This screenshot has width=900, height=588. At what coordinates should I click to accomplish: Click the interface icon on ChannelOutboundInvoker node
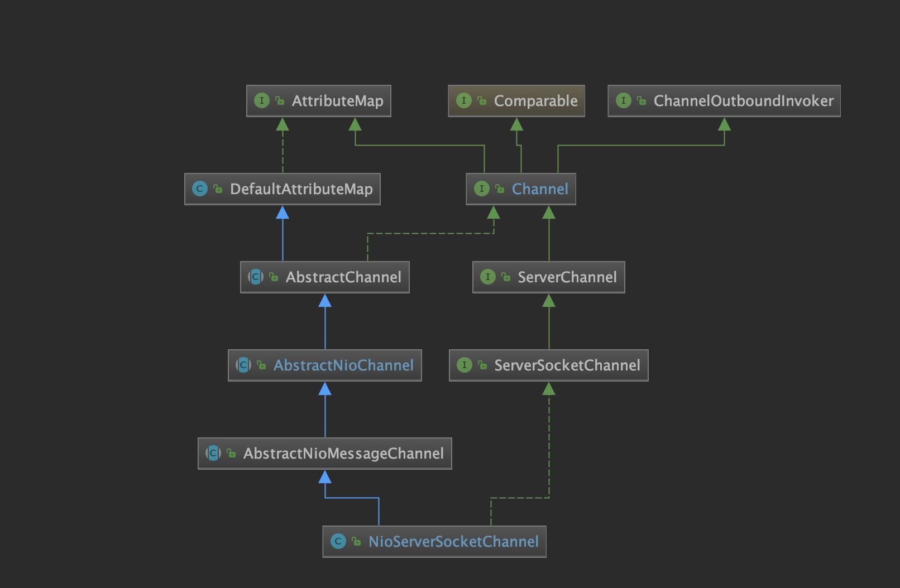tap(624, 100)
